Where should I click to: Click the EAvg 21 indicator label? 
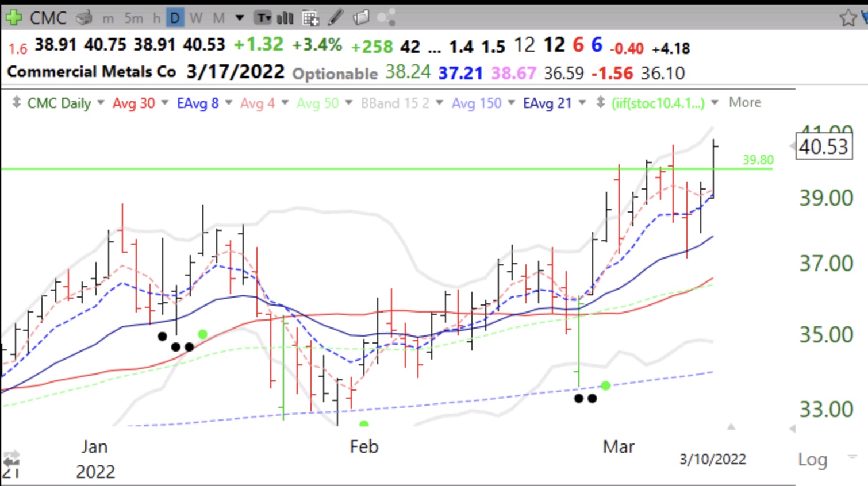pyautogui.click(x=547, y=103)
